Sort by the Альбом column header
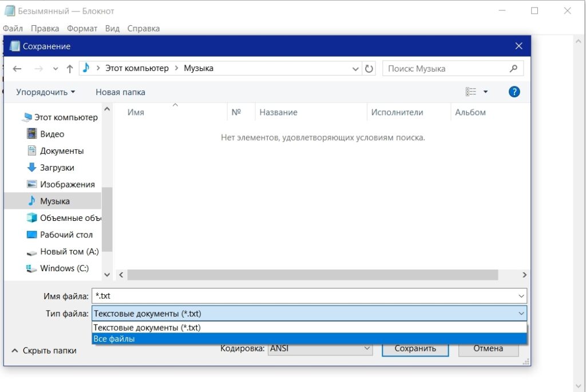Screen dimensions: 586x392 [470, 112]
